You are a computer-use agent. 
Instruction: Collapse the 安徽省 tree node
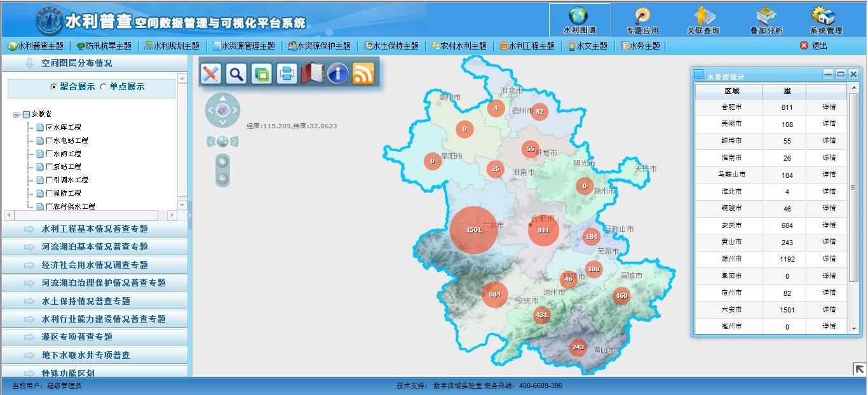17,114
